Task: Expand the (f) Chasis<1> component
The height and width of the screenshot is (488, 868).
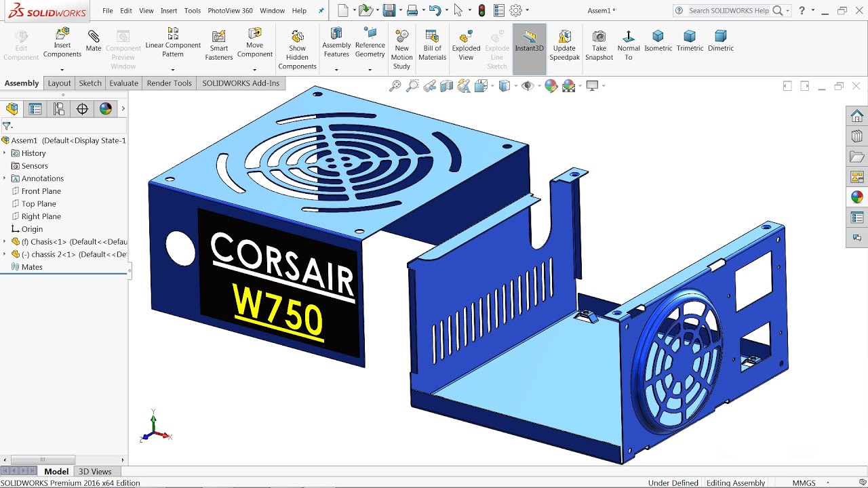Action: pyautogui.click(x=4, y=241)
